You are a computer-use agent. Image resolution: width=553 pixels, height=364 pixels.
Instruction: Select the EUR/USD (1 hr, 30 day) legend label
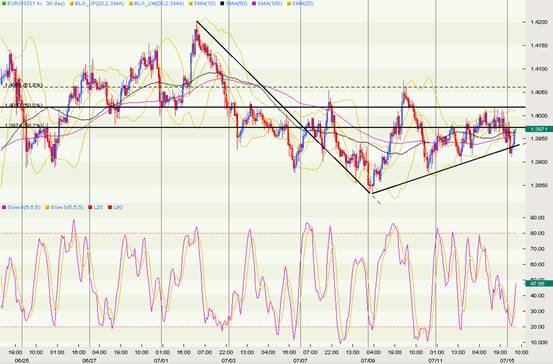pos(36,4)
